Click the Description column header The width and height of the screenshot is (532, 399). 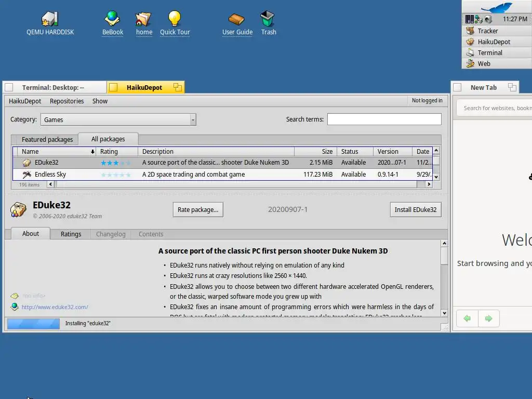tap(216, 152)
